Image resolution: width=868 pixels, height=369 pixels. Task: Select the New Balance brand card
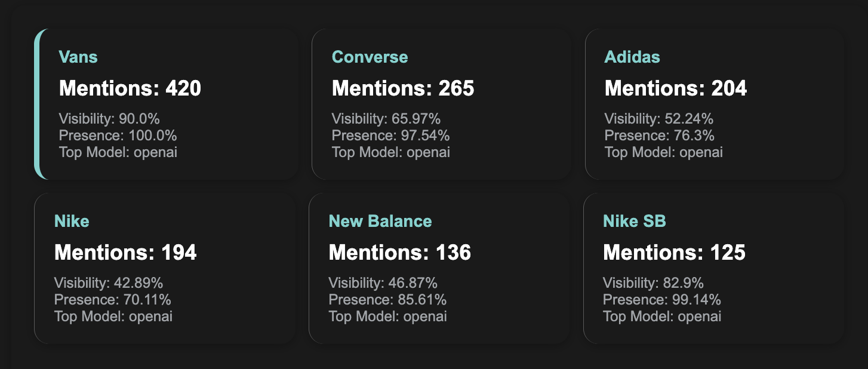click(x=439, y=268)
